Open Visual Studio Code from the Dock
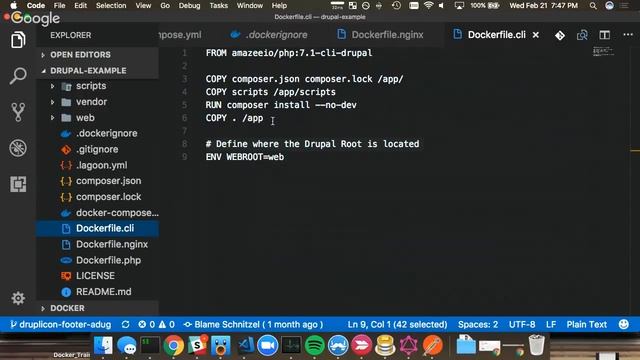This screenshot has height=360, width=640. pyautogui.click(x=246, y=345)
